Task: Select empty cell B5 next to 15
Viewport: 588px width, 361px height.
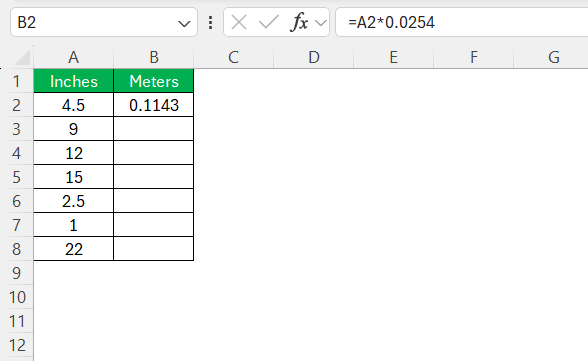Action: tap(154, 177)
